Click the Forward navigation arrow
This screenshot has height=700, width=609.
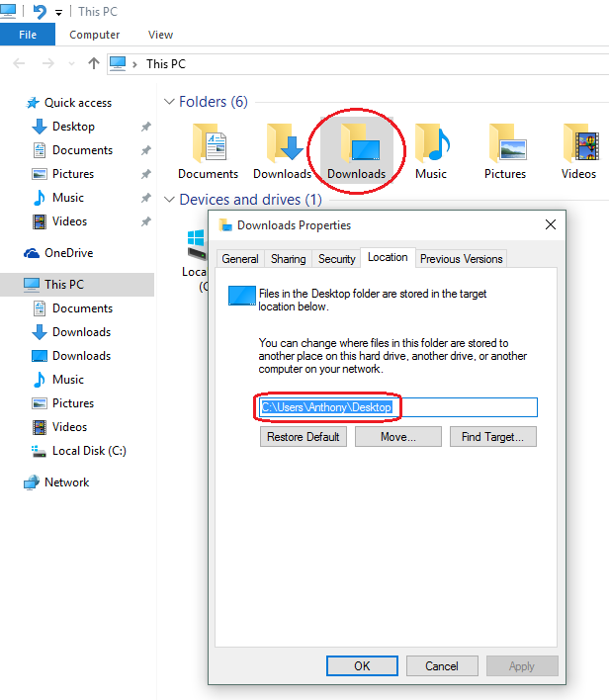[x=48, y=64]
